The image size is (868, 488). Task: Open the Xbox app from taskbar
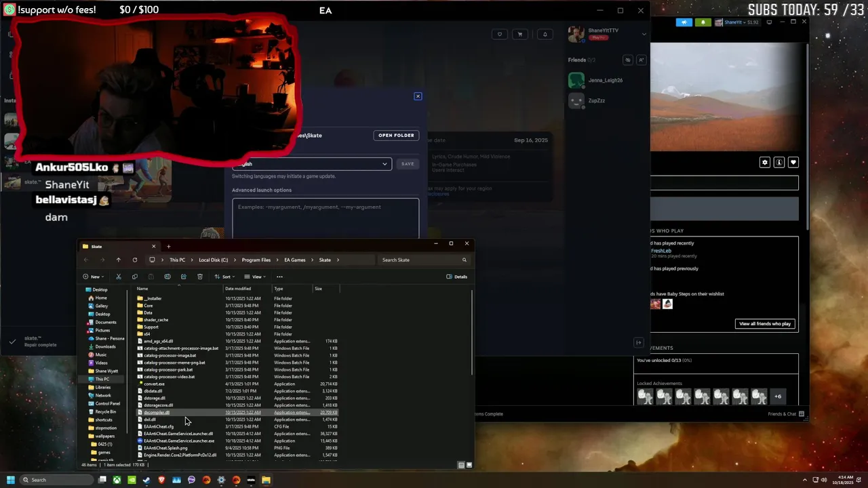click(x=117, y=480)
